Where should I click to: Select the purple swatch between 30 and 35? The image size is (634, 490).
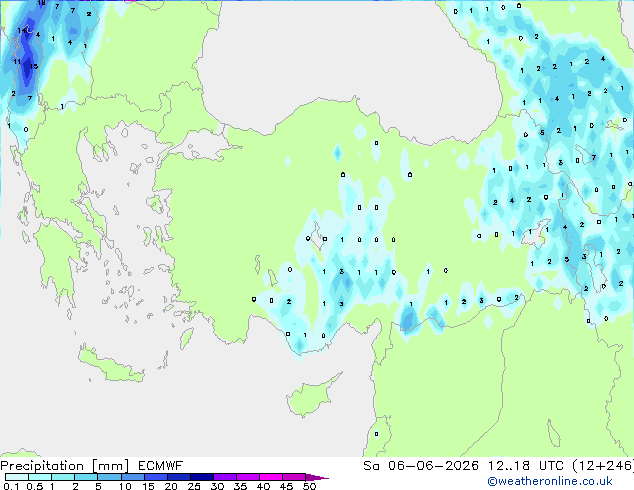coord(224,477)
